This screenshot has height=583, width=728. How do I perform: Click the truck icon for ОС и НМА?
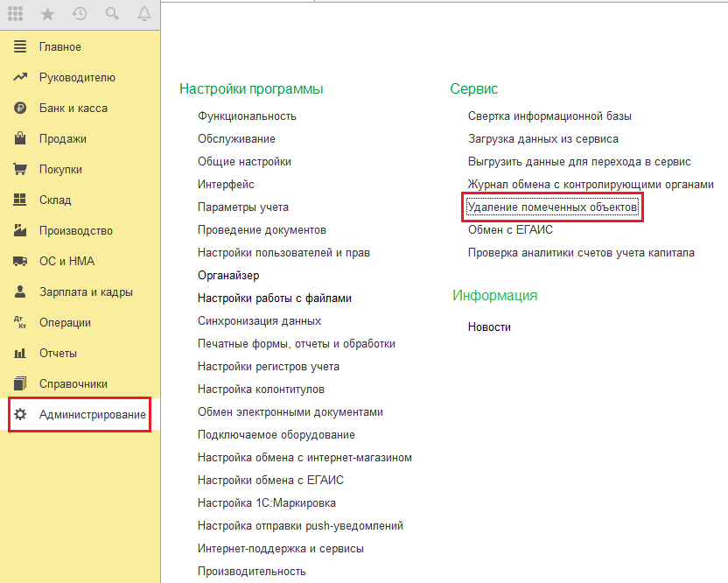point(20,262)
